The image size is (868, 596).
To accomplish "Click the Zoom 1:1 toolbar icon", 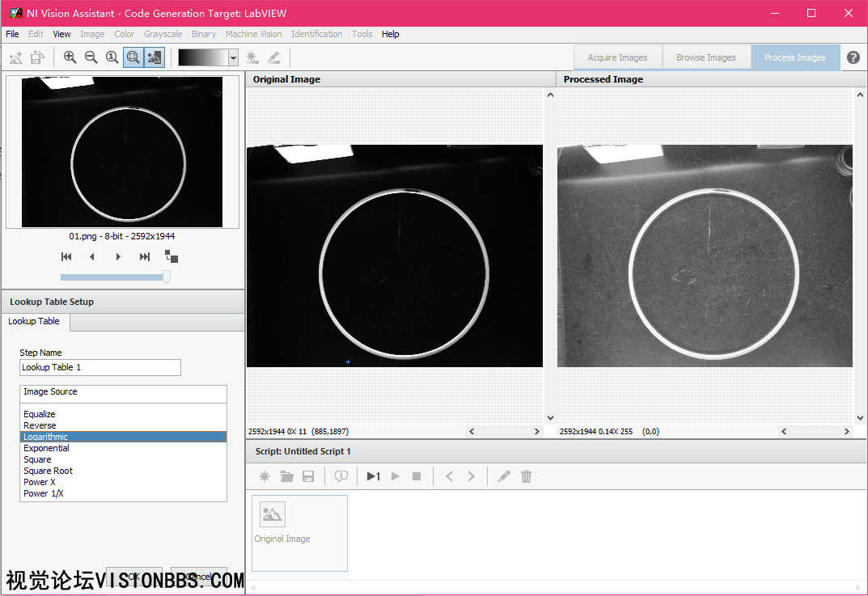I will (x=112, y=57).
